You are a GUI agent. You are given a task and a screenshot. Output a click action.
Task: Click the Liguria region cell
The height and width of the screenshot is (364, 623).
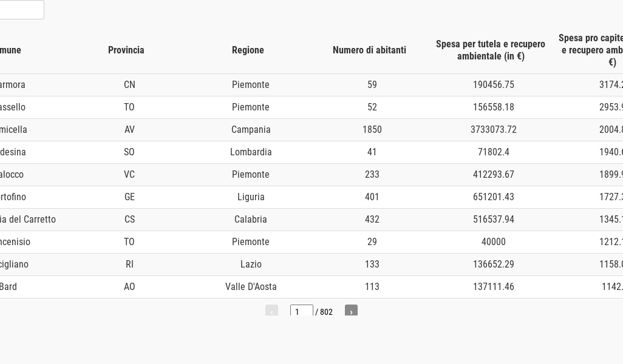click(251, 197)
